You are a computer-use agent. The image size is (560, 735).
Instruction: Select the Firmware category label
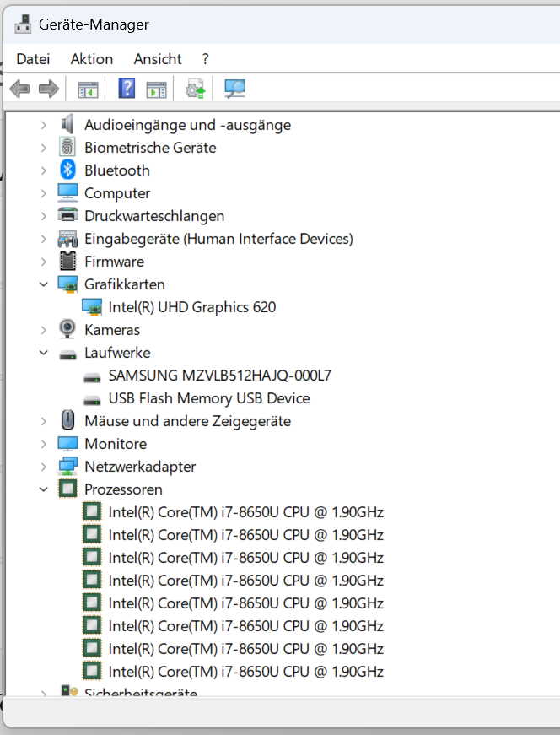pos(115,262)
